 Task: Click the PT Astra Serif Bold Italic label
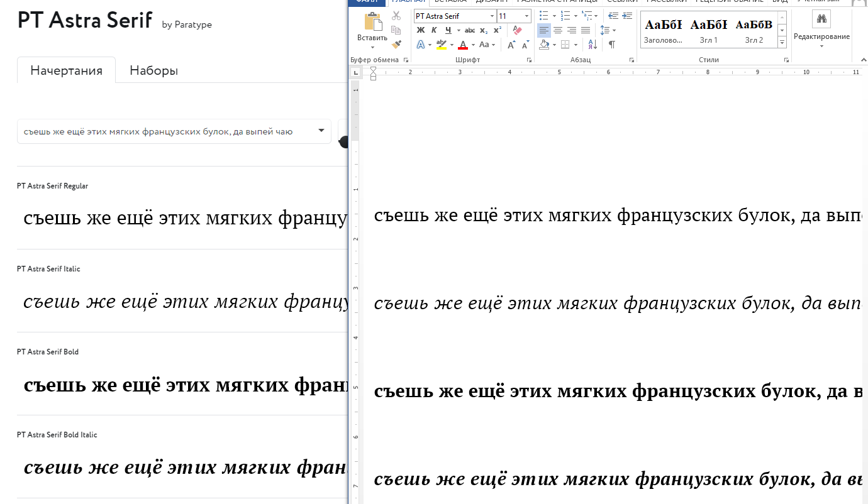click(57, 435)
